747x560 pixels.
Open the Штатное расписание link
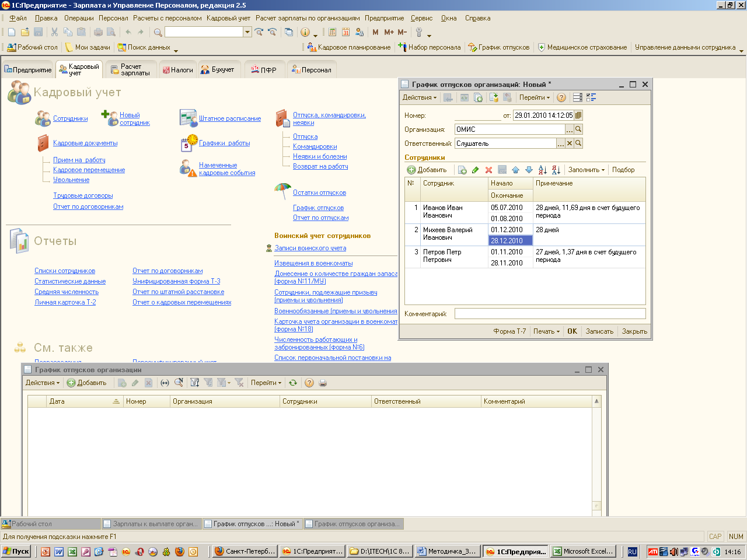pos(230,118)
